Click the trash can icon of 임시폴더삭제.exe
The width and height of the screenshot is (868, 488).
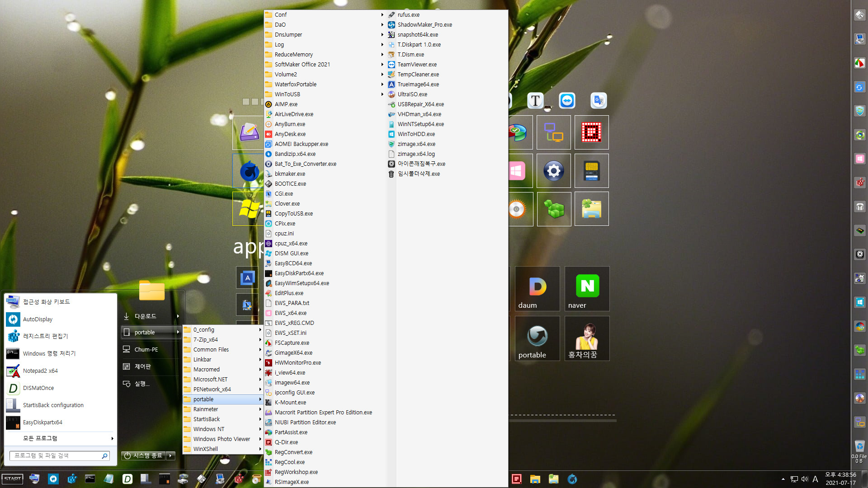point(392,174)
